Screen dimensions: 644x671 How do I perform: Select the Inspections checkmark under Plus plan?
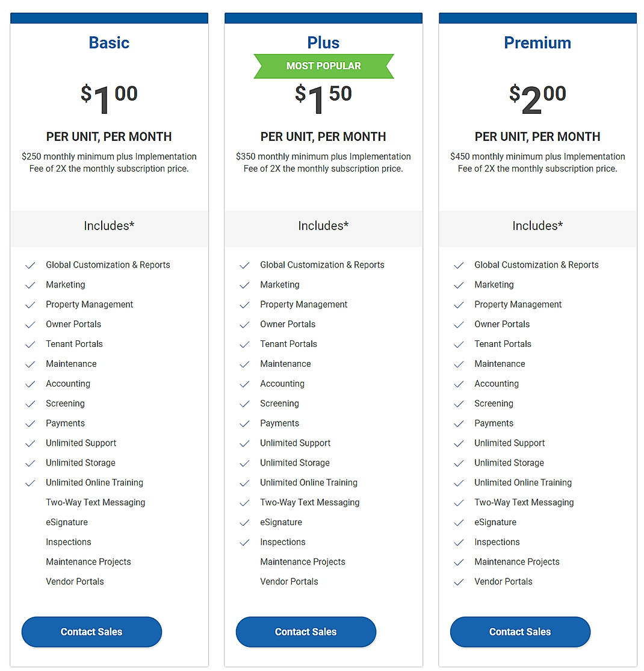tap(244, 542)
